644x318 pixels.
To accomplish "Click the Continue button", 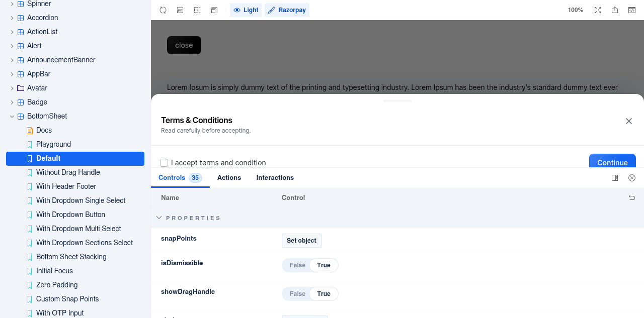I will pos(612,161).
